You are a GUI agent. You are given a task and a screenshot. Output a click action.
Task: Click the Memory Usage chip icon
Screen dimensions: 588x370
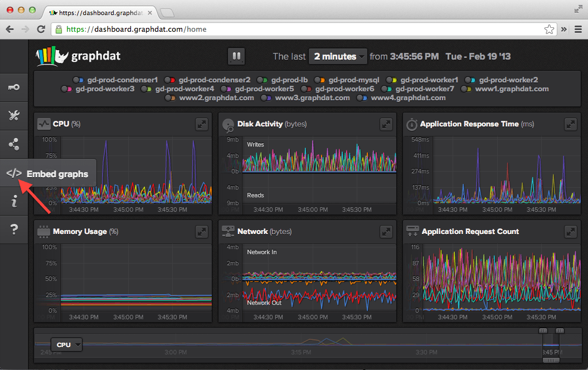click(x=43, y=232)
